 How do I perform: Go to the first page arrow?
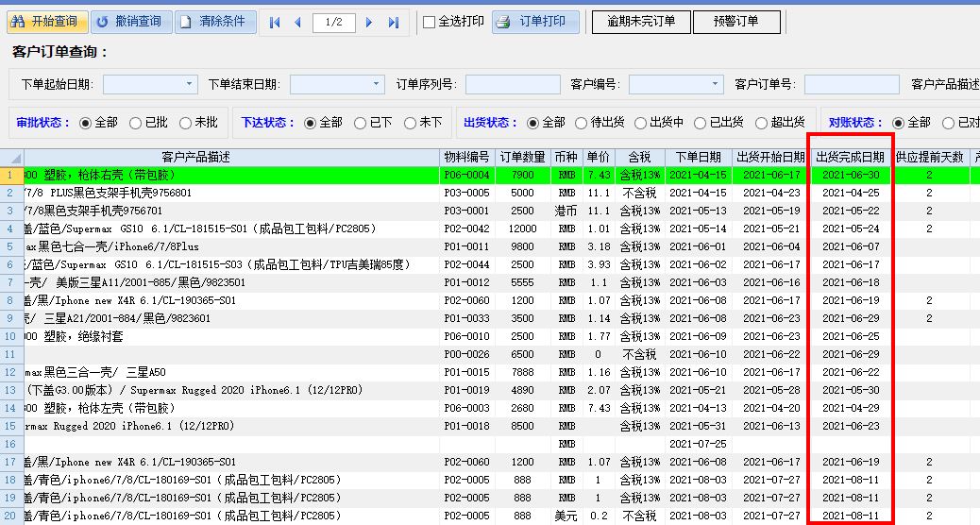point(275,23)
